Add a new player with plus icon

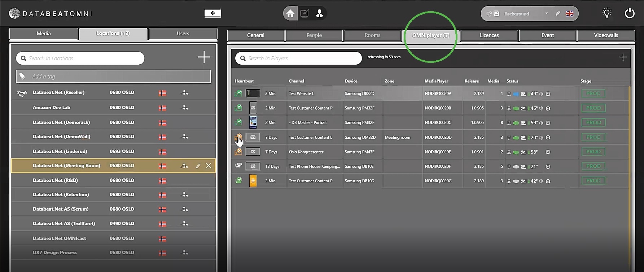pyautogui.click(x=623, y=57)
